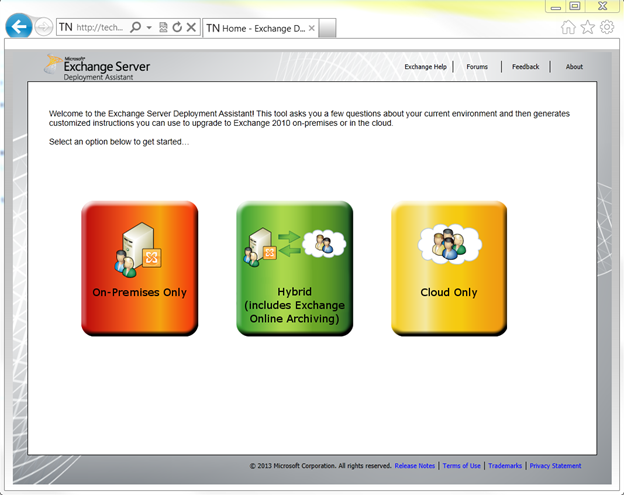Open the Trademarks footer link
Viewport: 624px width, 495px height.
505,466
